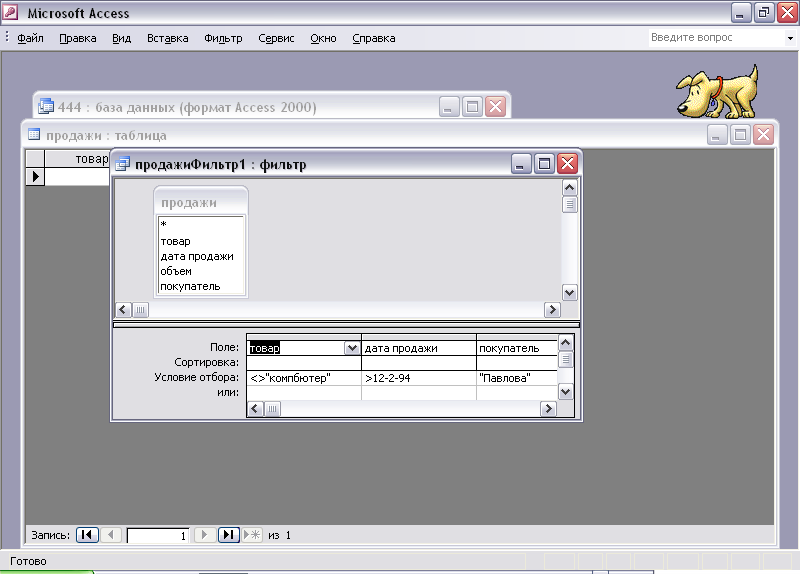Minimize the Microsoft Access window
Viewport: 800px width, 574px height.
pos(741,13)
